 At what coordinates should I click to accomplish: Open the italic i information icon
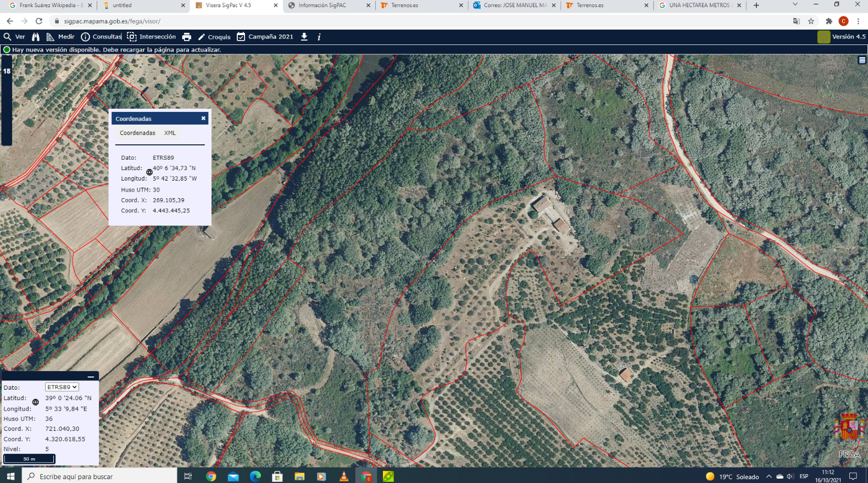pos(319,37)
